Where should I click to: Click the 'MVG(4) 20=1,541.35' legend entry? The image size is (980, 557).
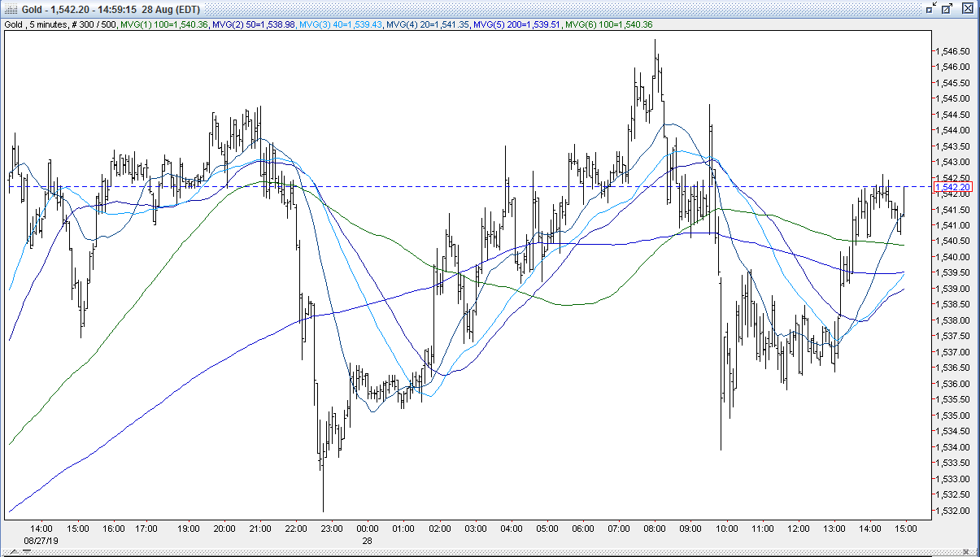pos(429,25)
